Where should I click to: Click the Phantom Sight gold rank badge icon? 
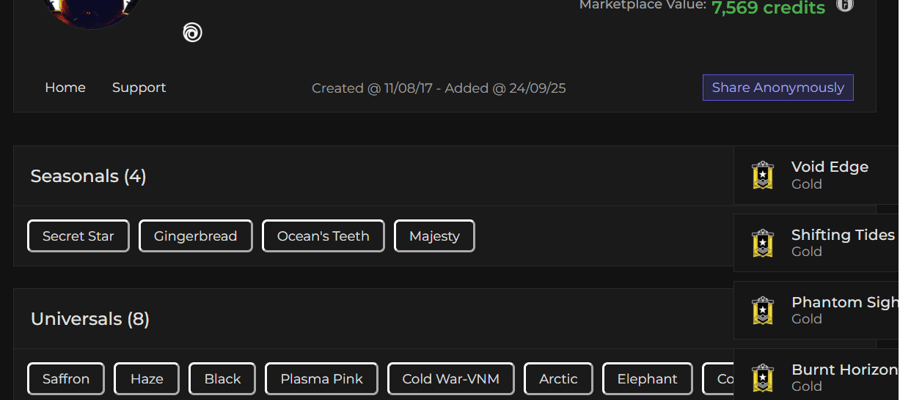tap(762, 310)
